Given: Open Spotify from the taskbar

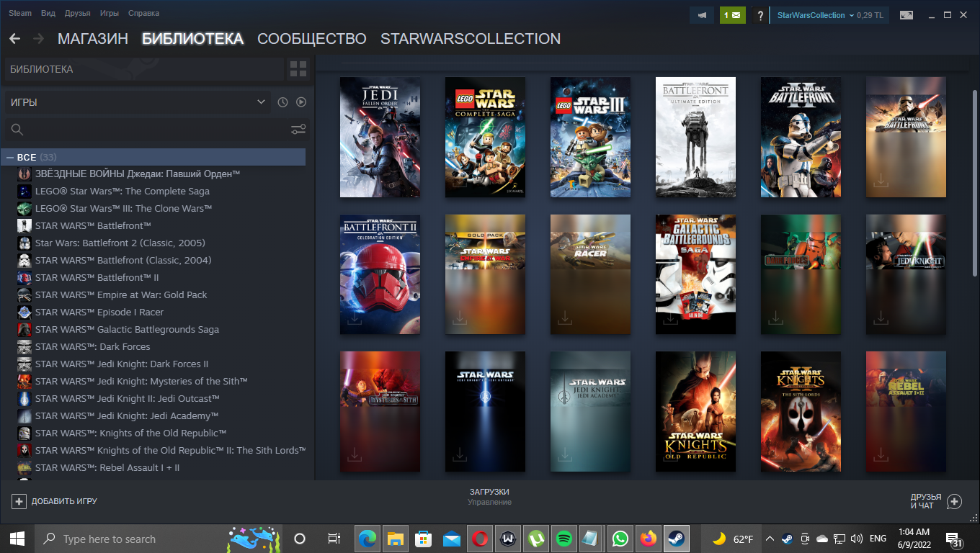Looking at the screenshot, I should point(564,539).
